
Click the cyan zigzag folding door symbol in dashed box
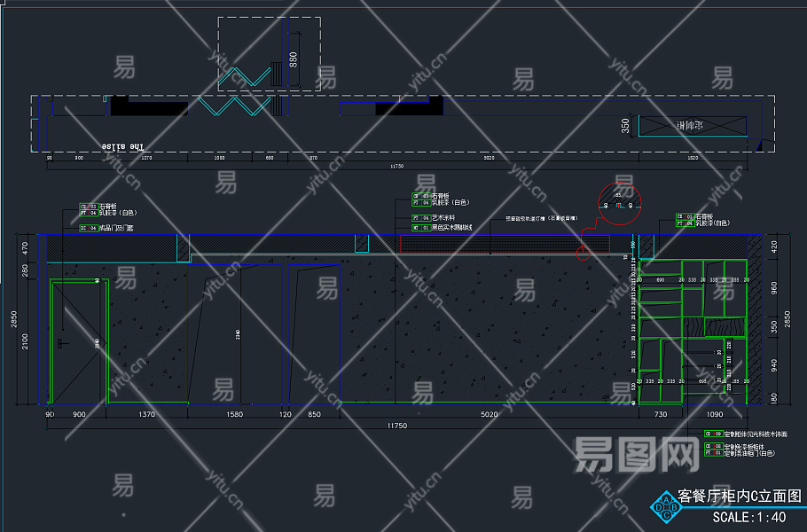(x=245, y=76)
